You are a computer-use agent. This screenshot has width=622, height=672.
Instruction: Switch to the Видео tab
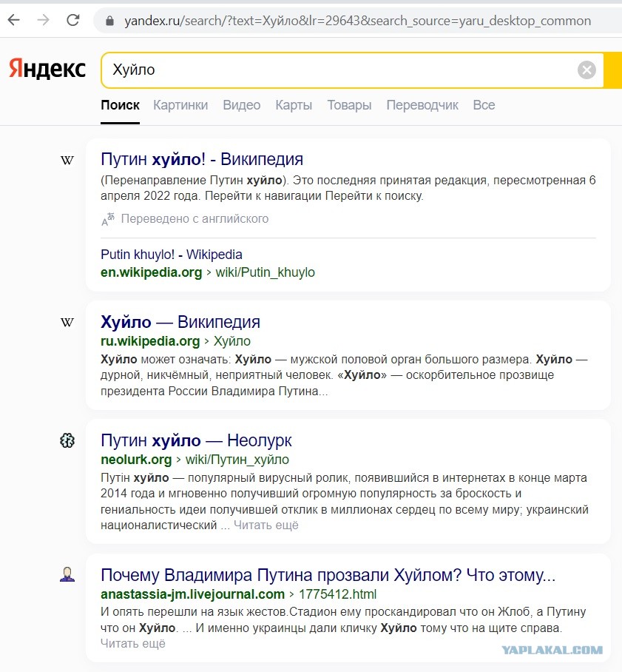pos(241,105)
